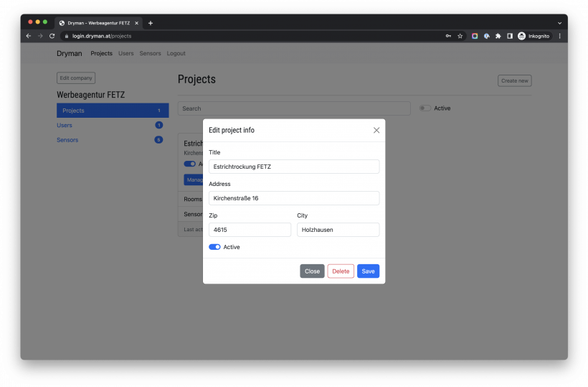This screenshot has width=588, height=387.
Task: Open the browser extensions puzzle icon
Action: point(498,36)
